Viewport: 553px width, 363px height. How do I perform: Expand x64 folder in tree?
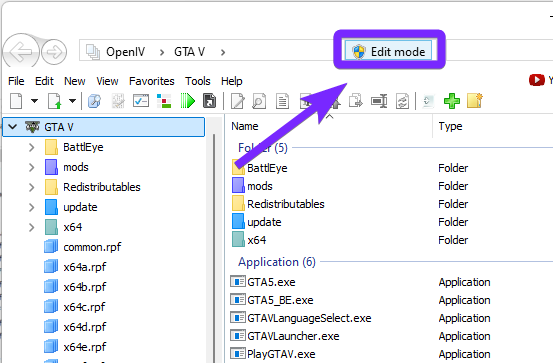pyautogui.click(x=31, y=227)
